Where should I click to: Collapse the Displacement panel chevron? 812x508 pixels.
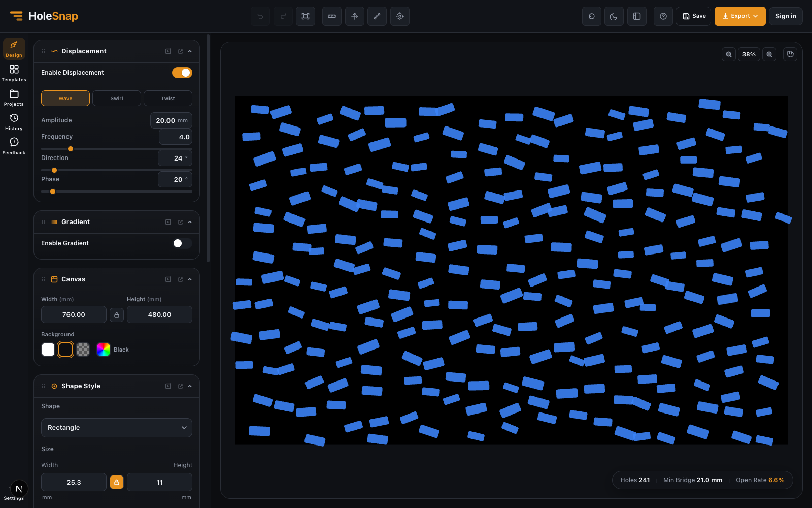click(x=190, y=51)
